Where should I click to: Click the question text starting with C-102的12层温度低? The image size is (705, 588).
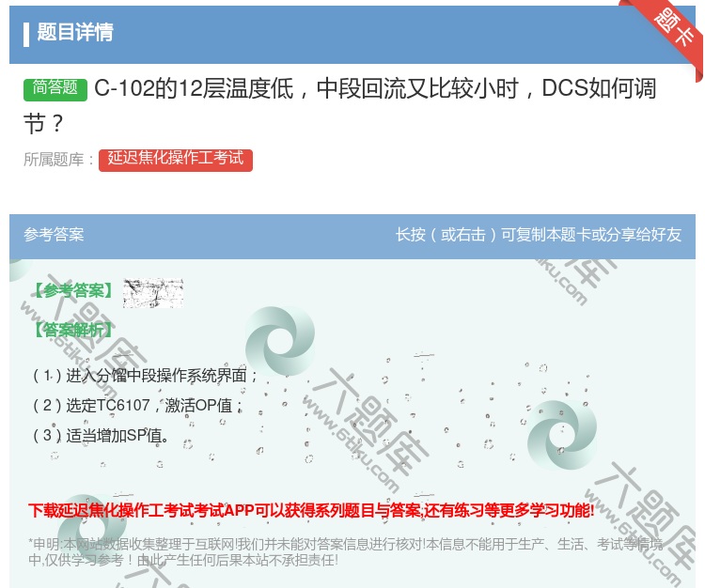click(x=340, y=106)
